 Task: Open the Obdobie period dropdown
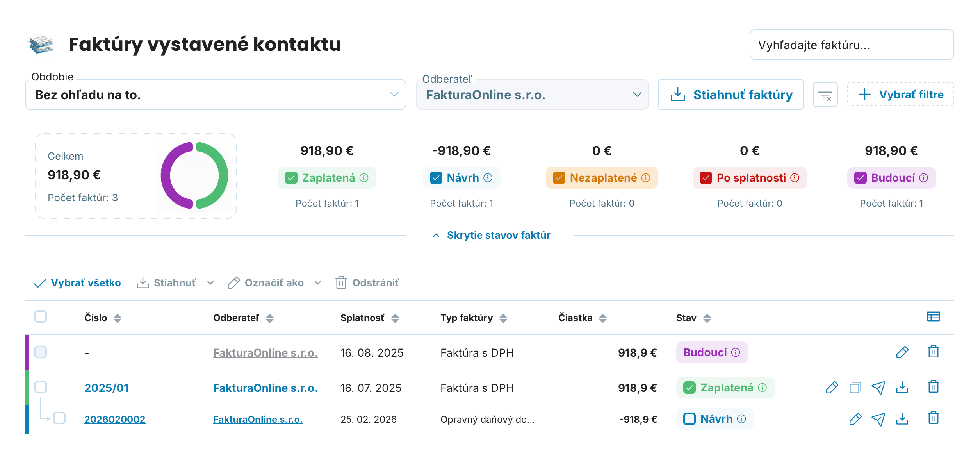[216, 95]
